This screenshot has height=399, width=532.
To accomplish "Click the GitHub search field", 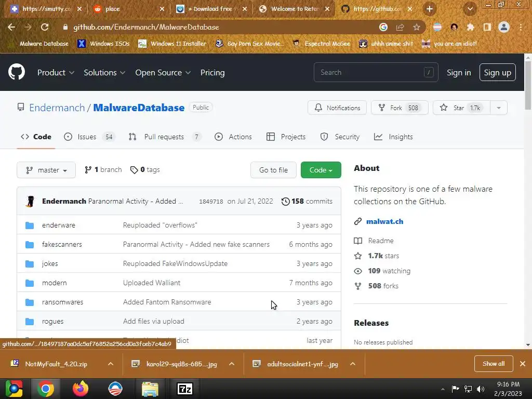I will tap(376, 72).
